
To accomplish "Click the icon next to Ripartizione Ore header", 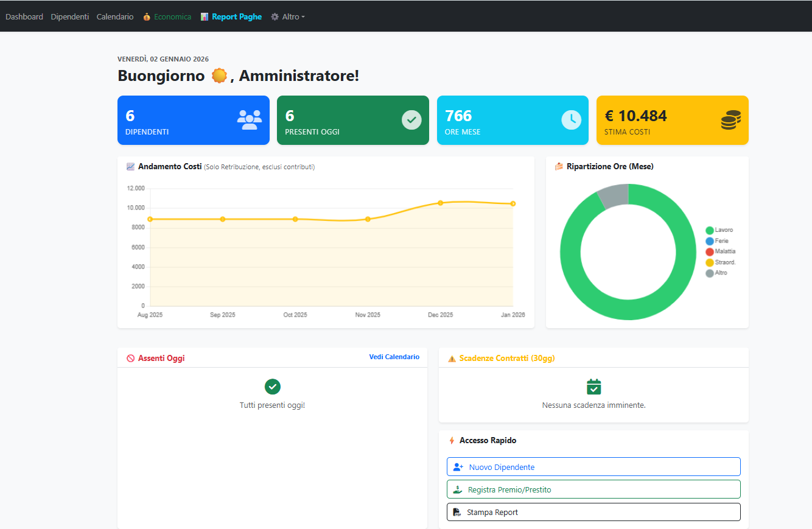I will tap(559, 166).
